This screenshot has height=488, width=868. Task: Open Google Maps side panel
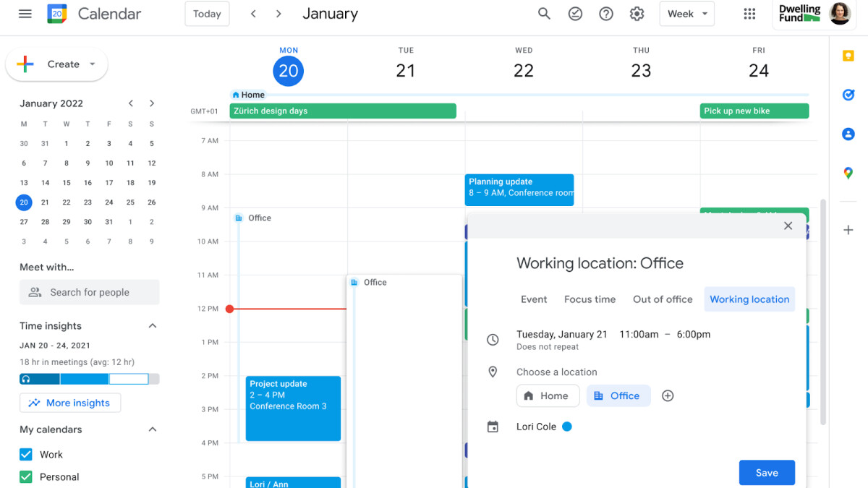click(x=848, y=173)
